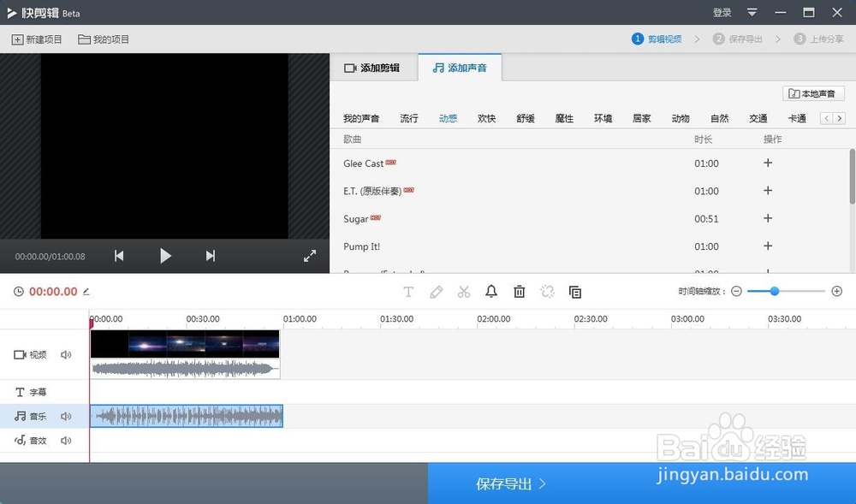Zoom in the timeline with plus button
This screenshot has height=504, width=856.
click(x=837, y=291)
